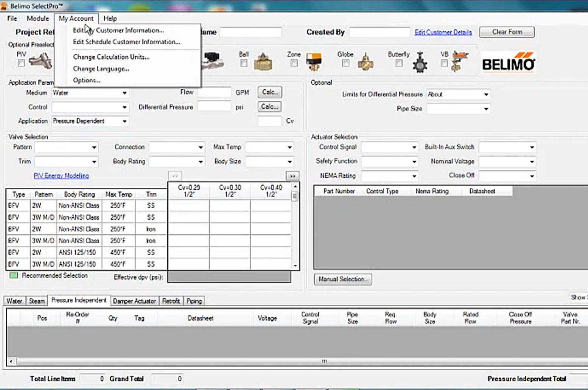Open the Piping tab

tap(194, 301)
